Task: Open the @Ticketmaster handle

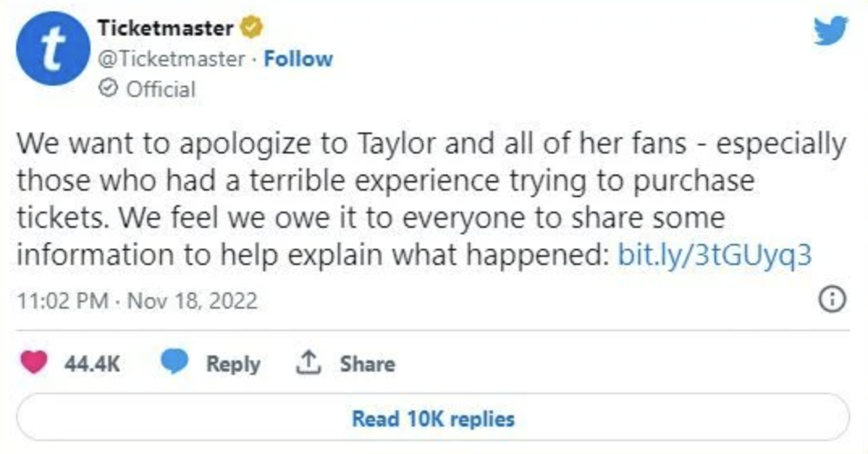Action: click(171, 59)
